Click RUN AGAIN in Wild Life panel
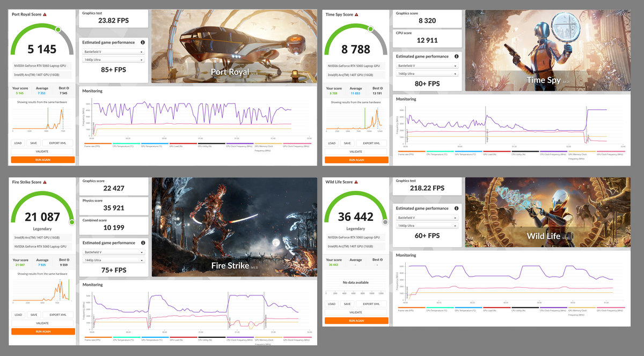This screenshot has height=356, width=644. point(356,321)
